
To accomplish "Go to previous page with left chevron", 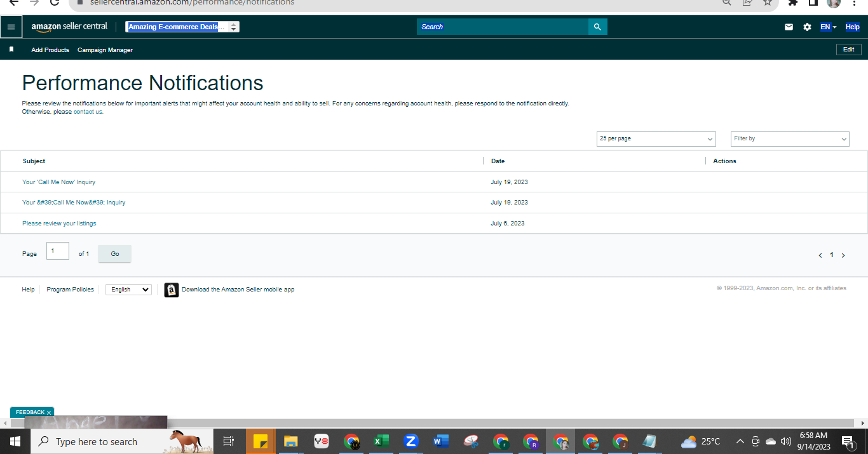I will coord(820,255).
